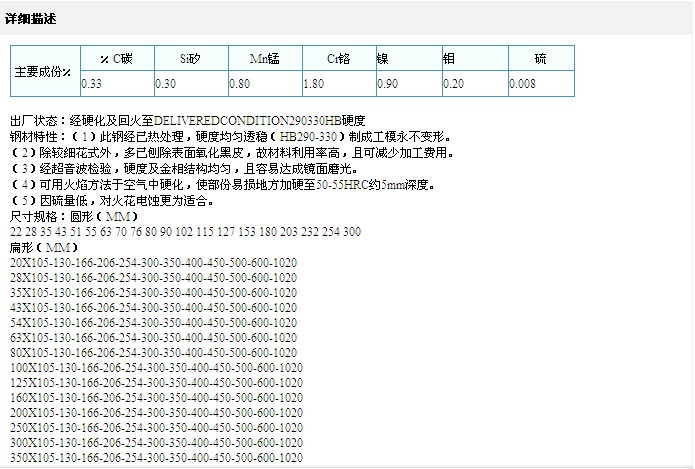Click the 350X105 flat size row

[x=155, y=458]
